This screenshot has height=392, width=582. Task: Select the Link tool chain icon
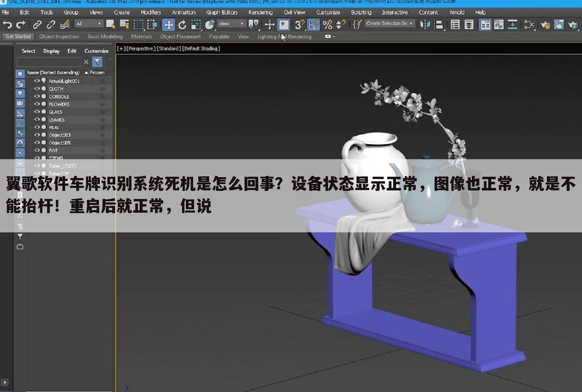(x=37, y=25)
